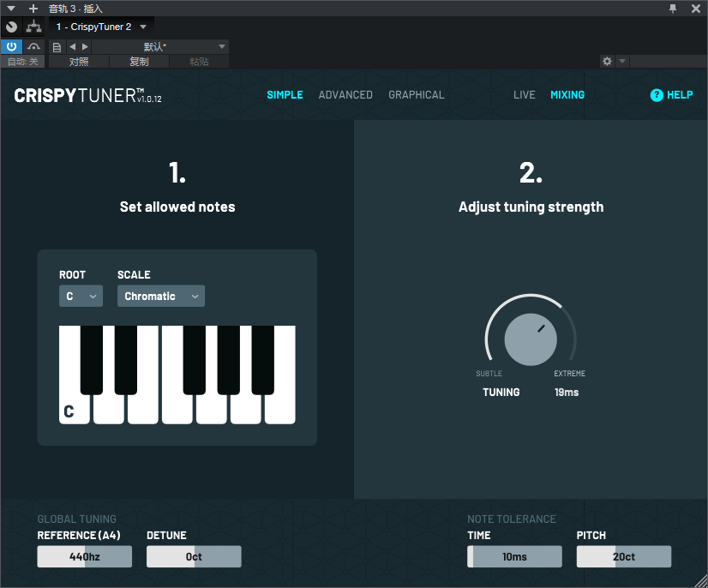Open the HELP link

[x=680, y=95]
